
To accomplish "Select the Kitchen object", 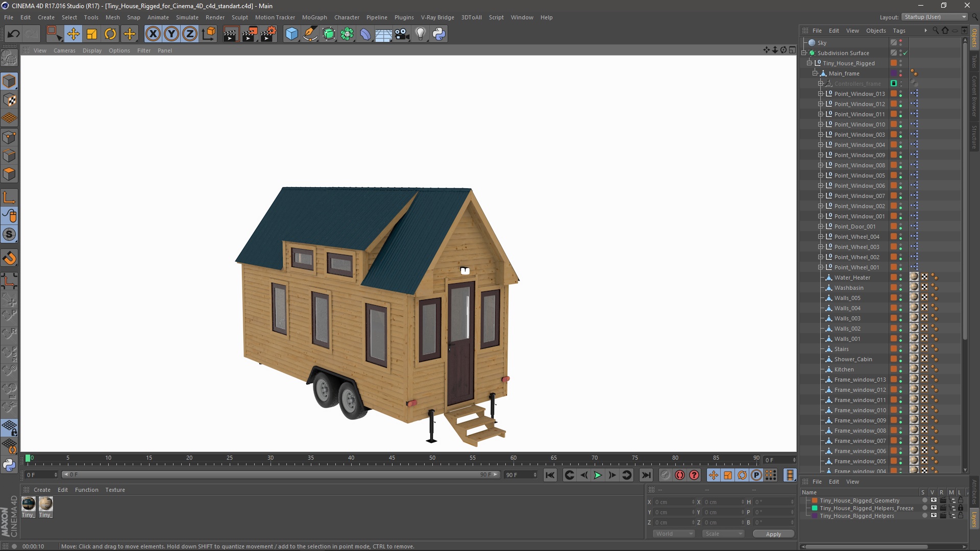I will tap(844, 369).
